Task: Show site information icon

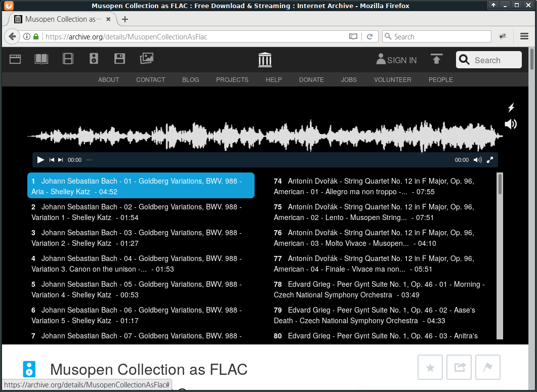Action: pos(27,36)
